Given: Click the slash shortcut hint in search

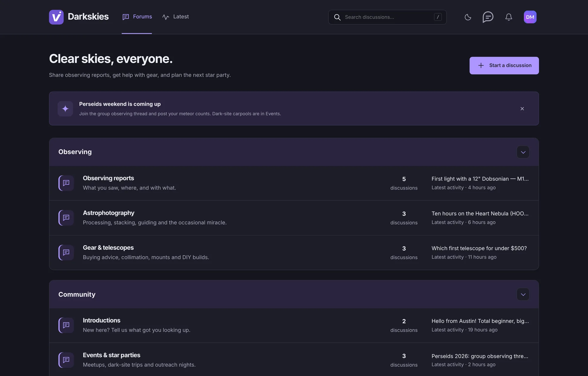Looking at the screenshot, I should click(438, 17).
